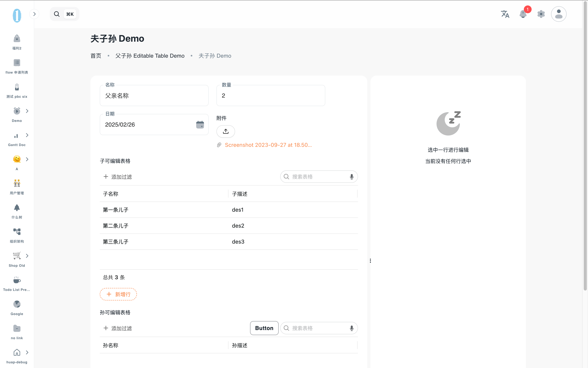Screen dimensions: 588x368
Task: Select the Demo sidebar item
Action: click(17, 115)
